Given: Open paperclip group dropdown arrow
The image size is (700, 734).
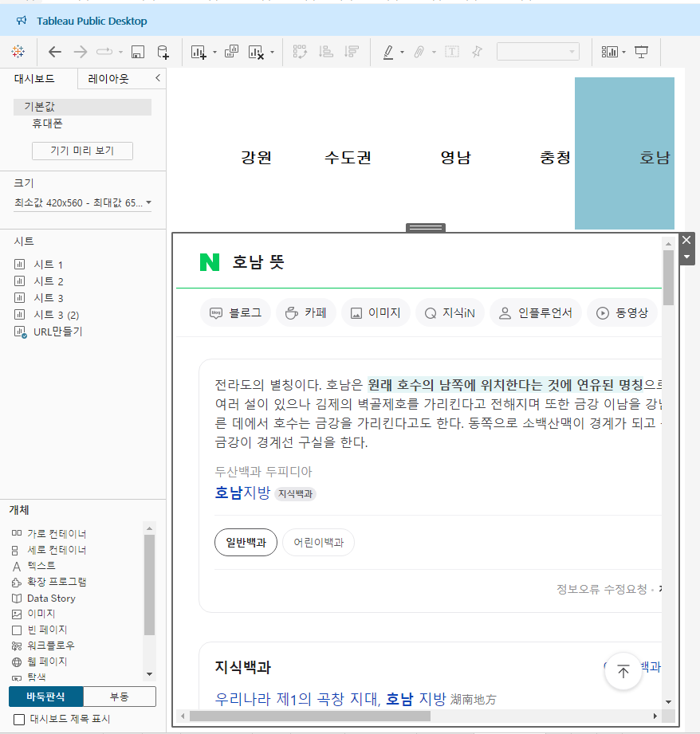Looking at the screenshot, I should 434,52.
